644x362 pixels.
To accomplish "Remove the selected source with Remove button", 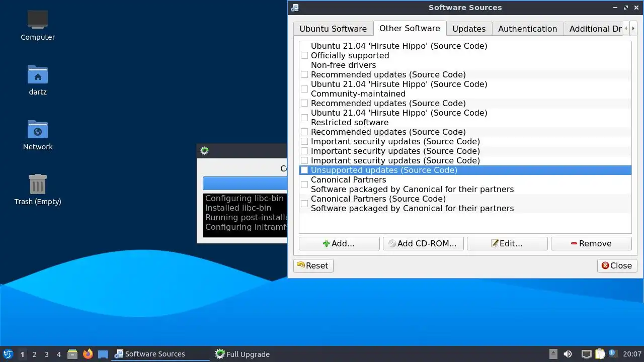I will pyautogui.click(x=591, y=243).
